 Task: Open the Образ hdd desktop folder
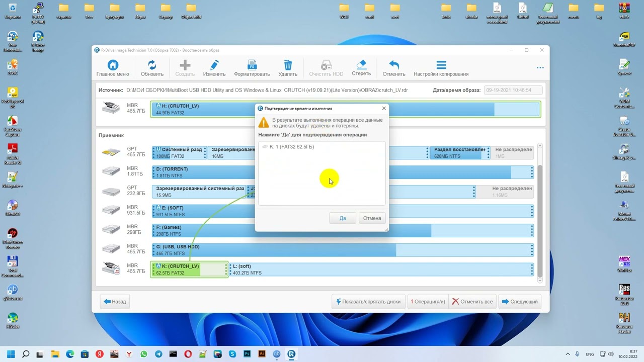point(191,11)
